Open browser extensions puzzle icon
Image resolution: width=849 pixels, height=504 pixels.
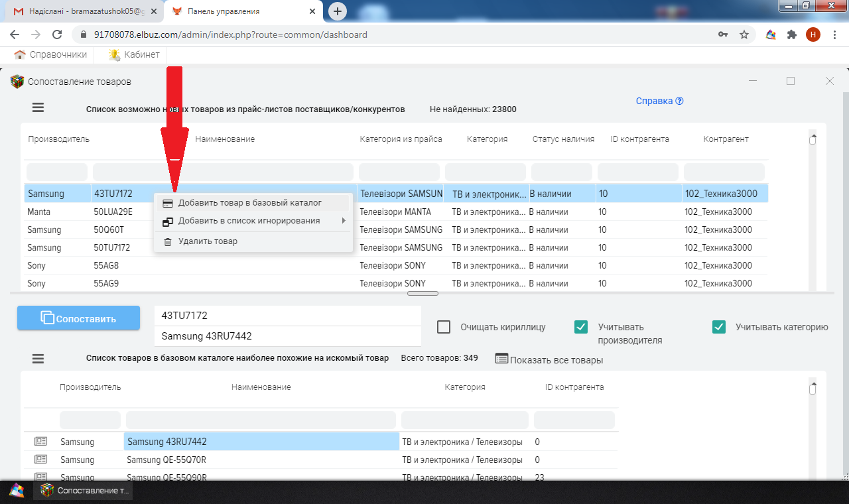pos(791,34)
